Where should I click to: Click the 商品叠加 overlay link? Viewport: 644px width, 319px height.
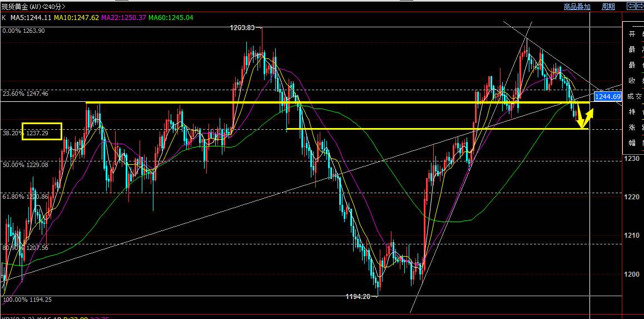pos(577,7)
